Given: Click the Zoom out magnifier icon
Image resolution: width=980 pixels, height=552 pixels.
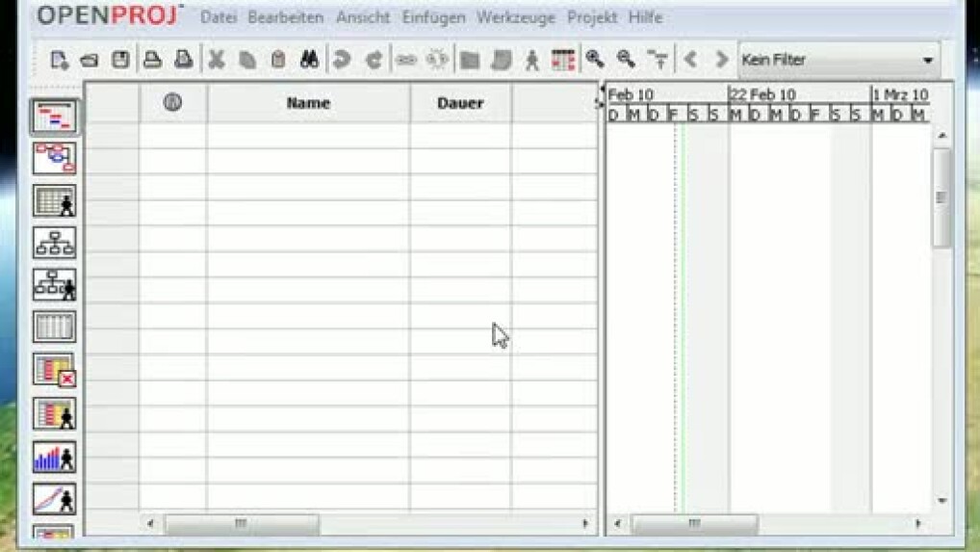Looking at the screenshot, I should [626, 60].
